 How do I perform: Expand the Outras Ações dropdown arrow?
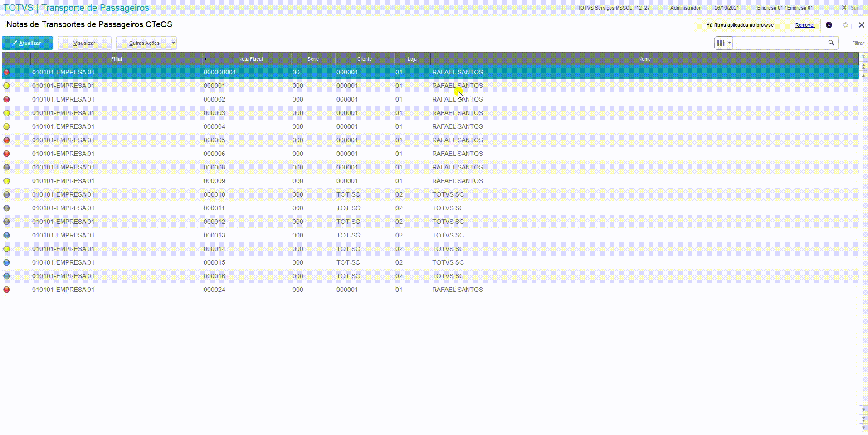pos(173,43)
